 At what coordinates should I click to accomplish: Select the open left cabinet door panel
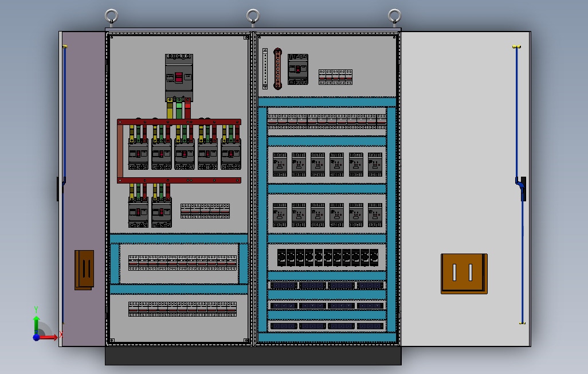(x=83, y=189)
